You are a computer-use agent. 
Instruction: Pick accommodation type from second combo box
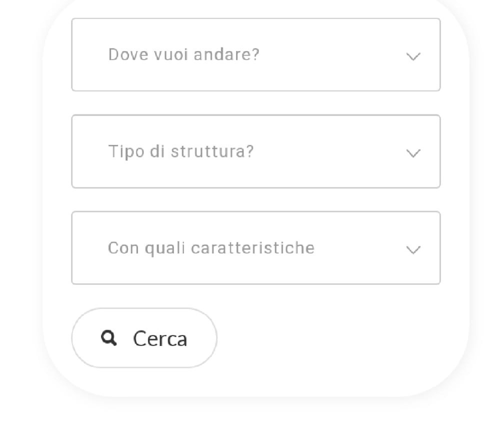tap(256, 151)
